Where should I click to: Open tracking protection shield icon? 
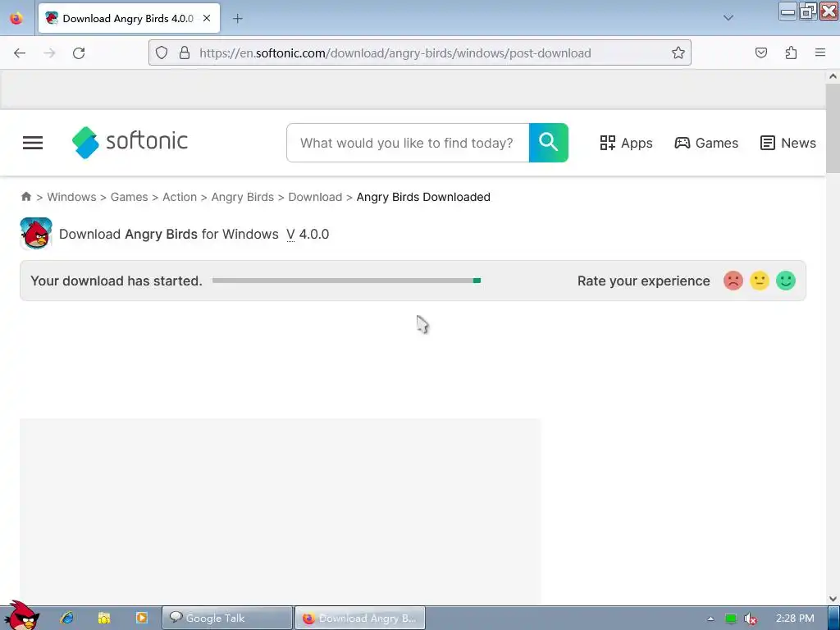pyautogui.click(x=162, y=53)
